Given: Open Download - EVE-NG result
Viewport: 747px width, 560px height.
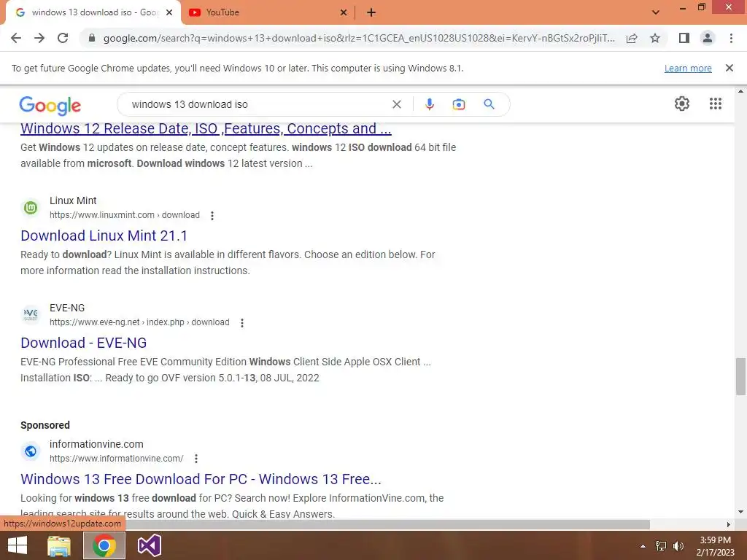Looking at the screenshot, I should (x=83, y=343).
